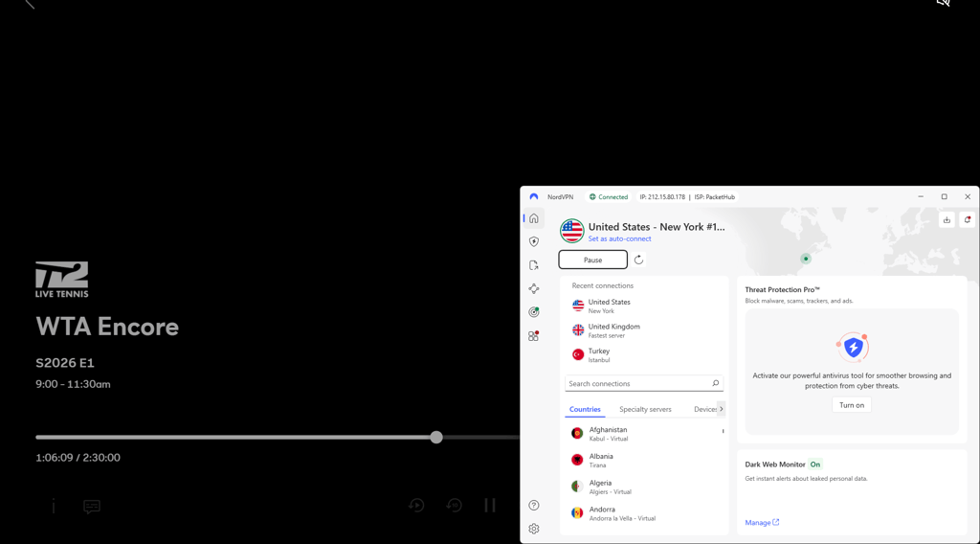This screenshot has width=980, height=544.
Task: Click United States - New York server title
Action: pos(657,227)
